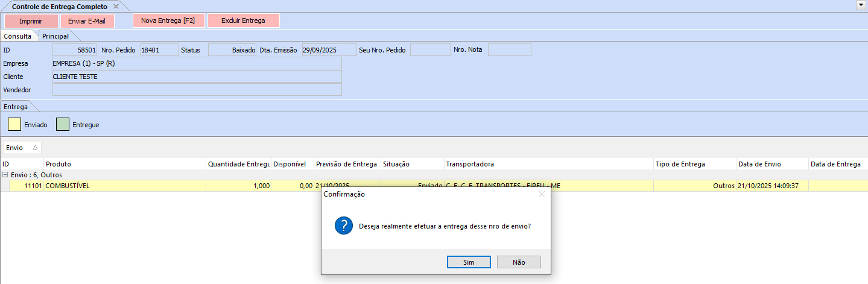The height and width of the screenshot is (284, 868).
Task: Open the tab list dropdown arrow at top right
Action: click(x=860, y=5)
